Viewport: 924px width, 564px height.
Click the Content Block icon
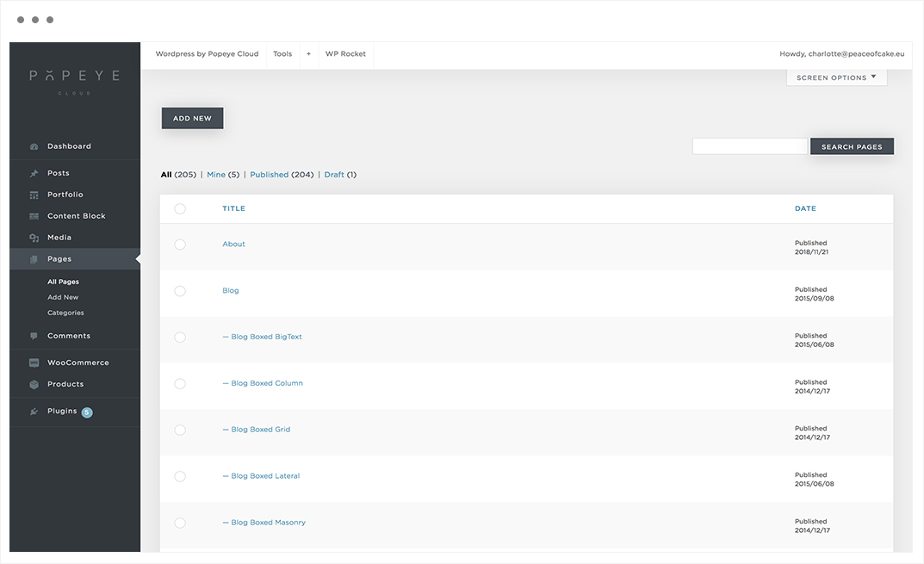point(34,216)
